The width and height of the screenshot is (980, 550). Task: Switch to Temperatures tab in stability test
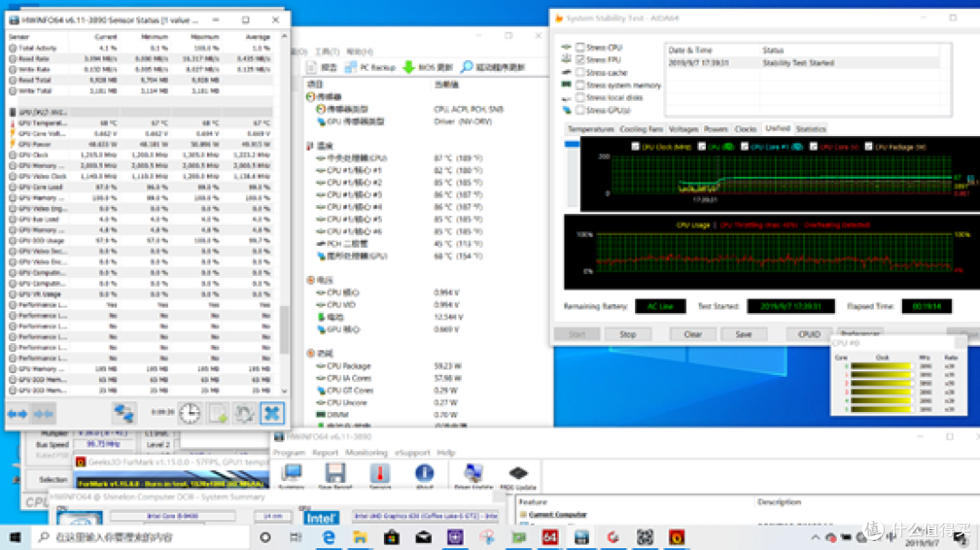pos(591,129)
